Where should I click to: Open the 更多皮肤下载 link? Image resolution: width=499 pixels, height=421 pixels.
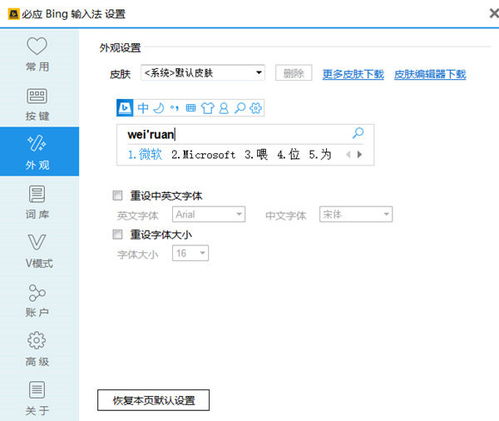[x=353, y=74]
